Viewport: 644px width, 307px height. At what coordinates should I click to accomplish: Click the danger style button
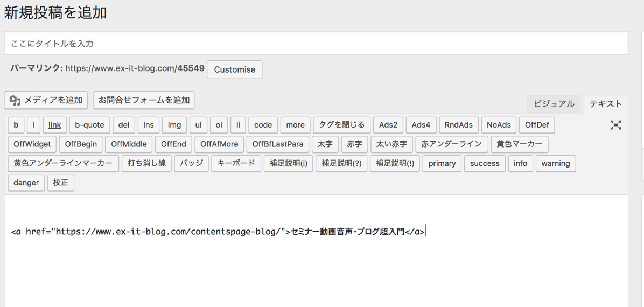[26, 183]
